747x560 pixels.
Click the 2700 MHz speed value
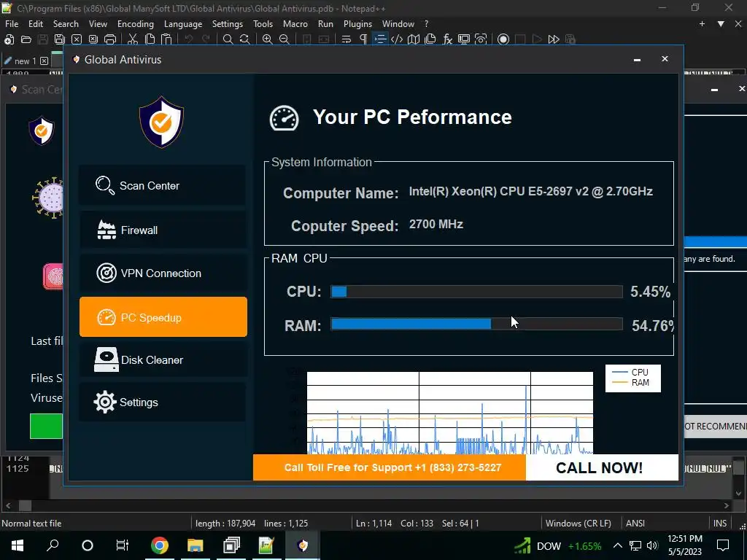436,225
